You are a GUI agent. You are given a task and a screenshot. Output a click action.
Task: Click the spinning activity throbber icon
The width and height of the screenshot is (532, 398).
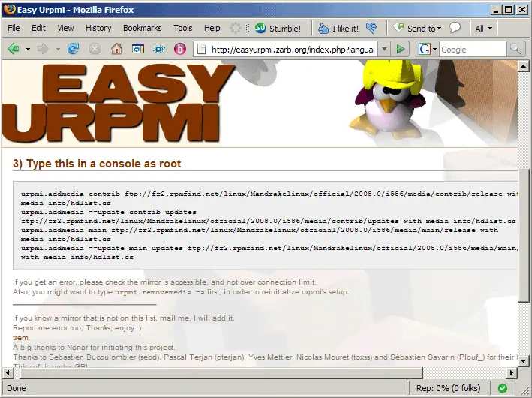(235, 29)
